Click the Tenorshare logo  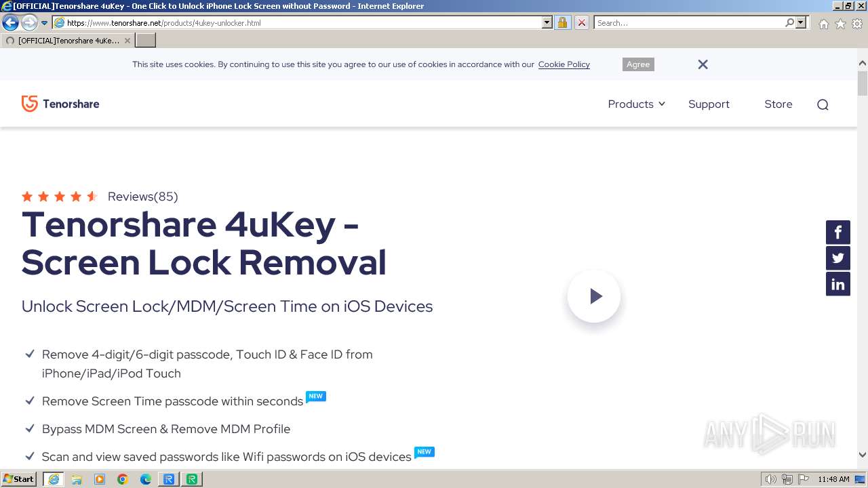pyautogui.click(x=60, y=104)
